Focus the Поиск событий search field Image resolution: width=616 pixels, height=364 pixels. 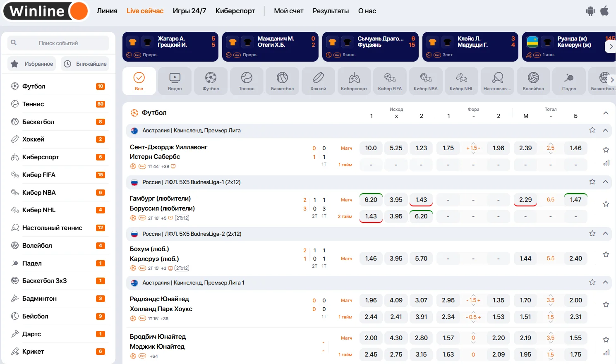click(x=58, y=43)
